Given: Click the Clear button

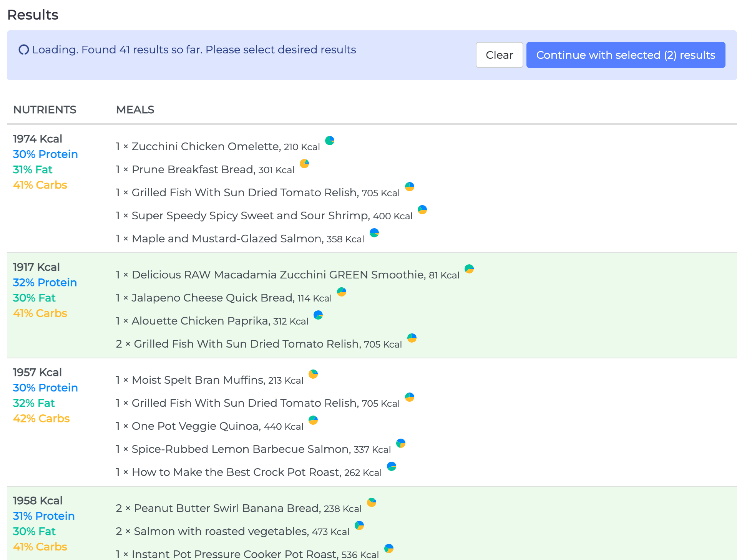Looking at the screenshot, I should 499,55.
